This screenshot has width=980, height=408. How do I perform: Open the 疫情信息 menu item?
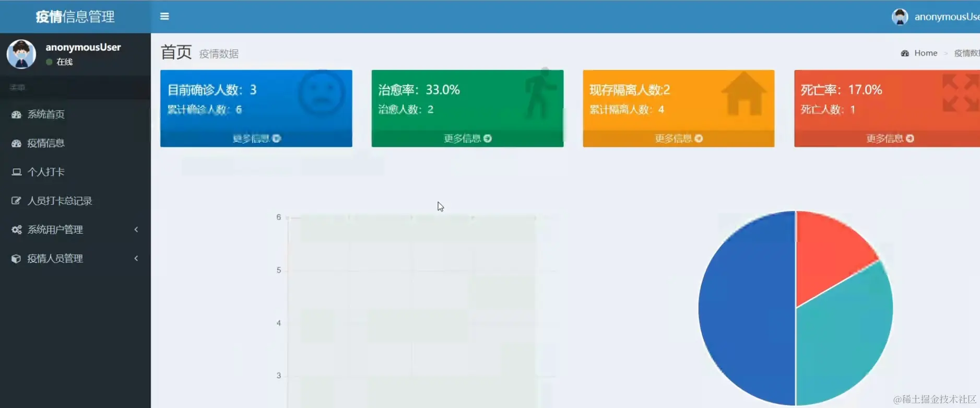(x=75, y=143)
